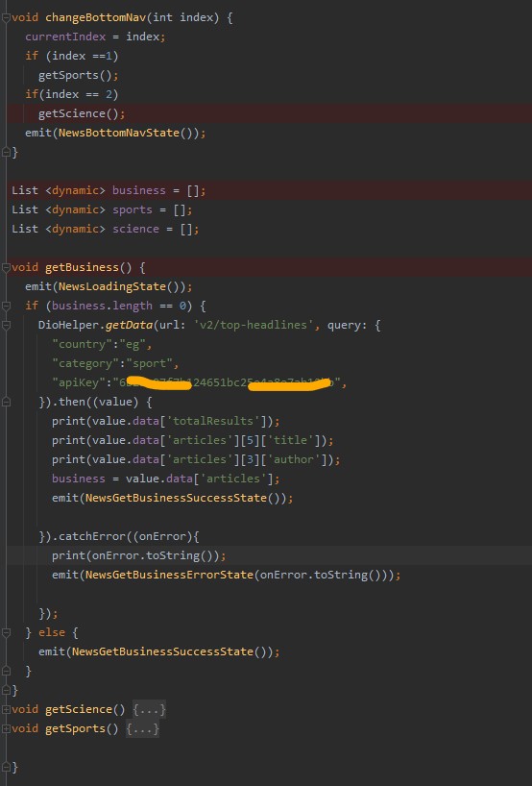Click the changeBottomNav method name

point(96,17)
